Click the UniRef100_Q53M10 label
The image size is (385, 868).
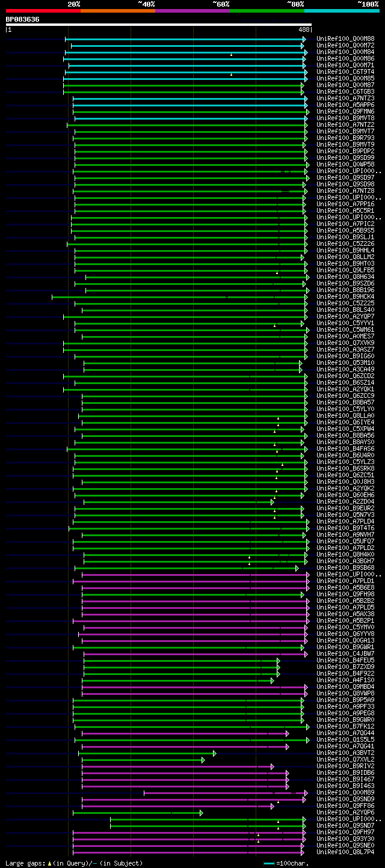[345, 362]
